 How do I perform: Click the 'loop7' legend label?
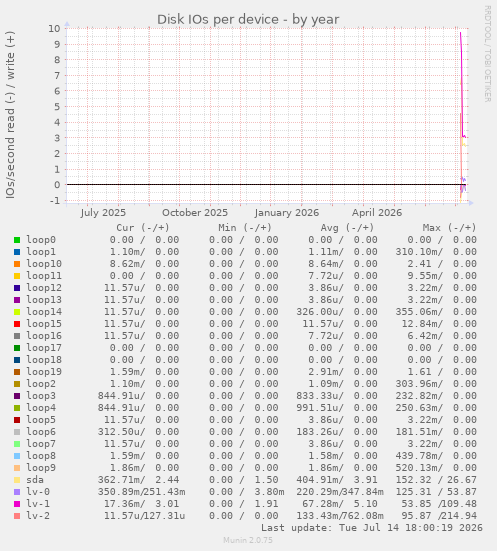pyautogui.click(x=41, y=444)
